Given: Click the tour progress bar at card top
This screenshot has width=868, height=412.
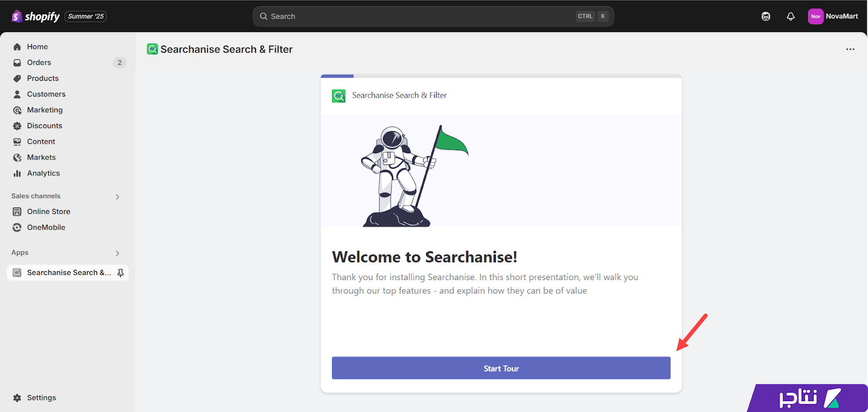Looking at the screenshot, I should (x=501, y=76).
